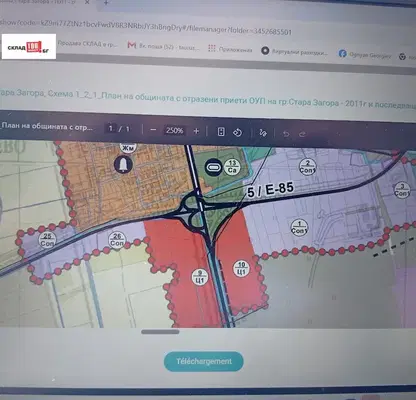The image size is (416, 400).
Task: Close the current browser tab
Action: [87, 3]
